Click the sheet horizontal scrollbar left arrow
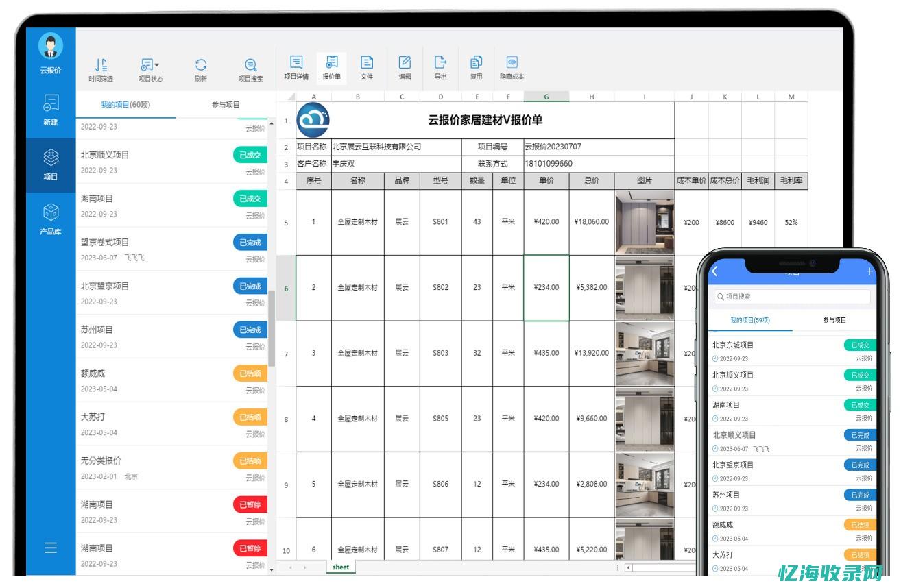Screen dimensions: 901x588 point(629,567)
